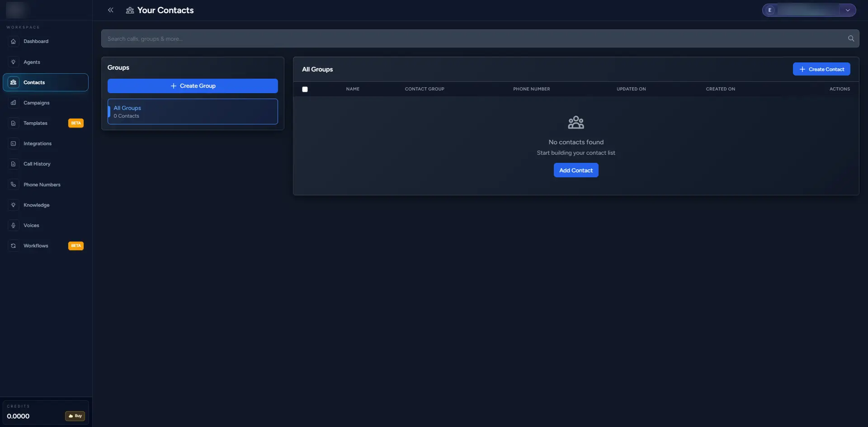Click the Knowledge icon in sidebar
Screen dimensions: 868x427
[x=14, y=205]
